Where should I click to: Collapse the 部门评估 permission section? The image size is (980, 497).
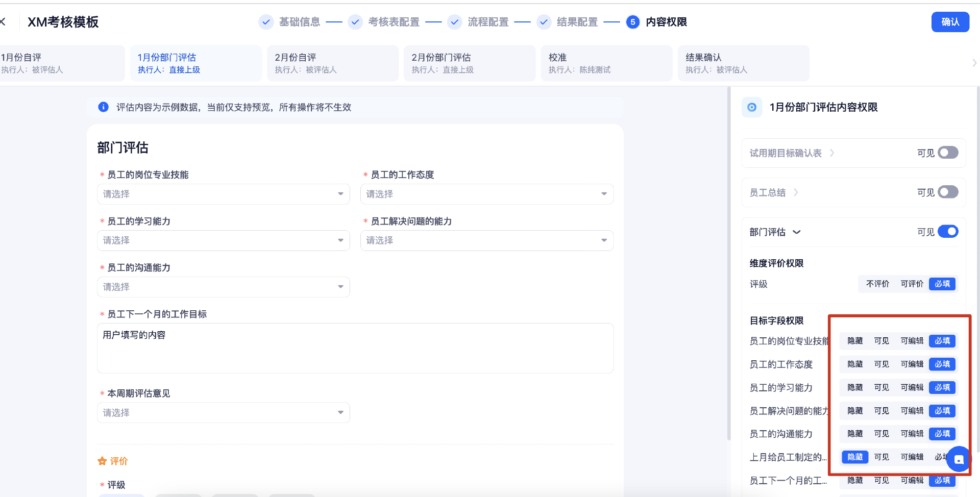tap(796, 232)
